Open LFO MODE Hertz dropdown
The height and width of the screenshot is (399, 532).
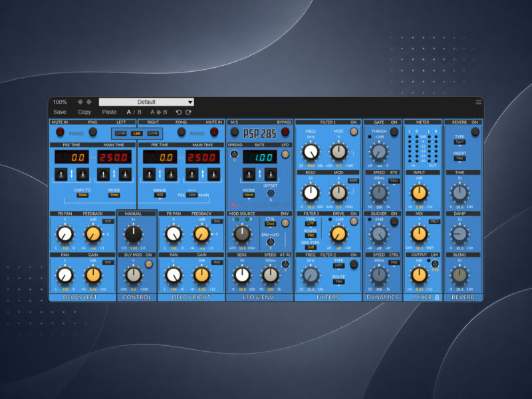click(249, 195)
